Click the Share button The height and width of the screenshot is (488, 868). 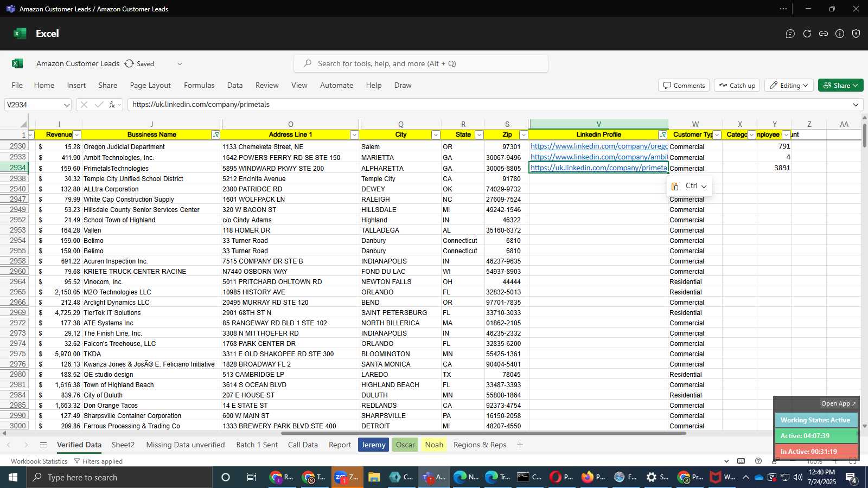pyautogui.click(x=840, y=86)
